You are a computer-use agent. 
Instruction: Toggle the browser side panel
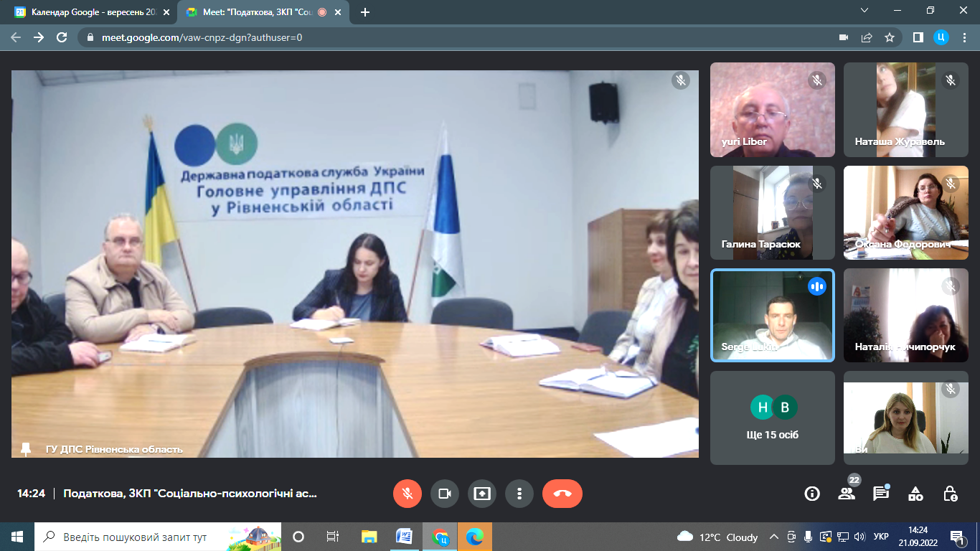tap(918, 37)
